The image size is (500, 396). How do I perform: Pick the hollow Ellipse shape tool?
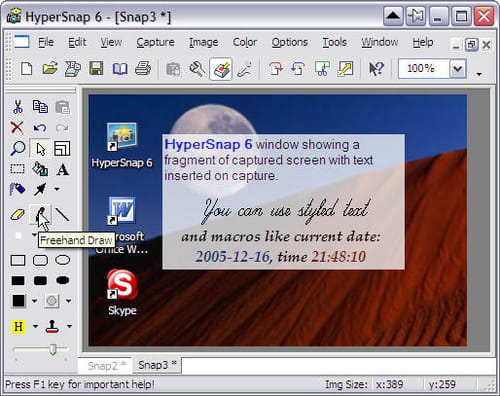(x=62, y=260)
